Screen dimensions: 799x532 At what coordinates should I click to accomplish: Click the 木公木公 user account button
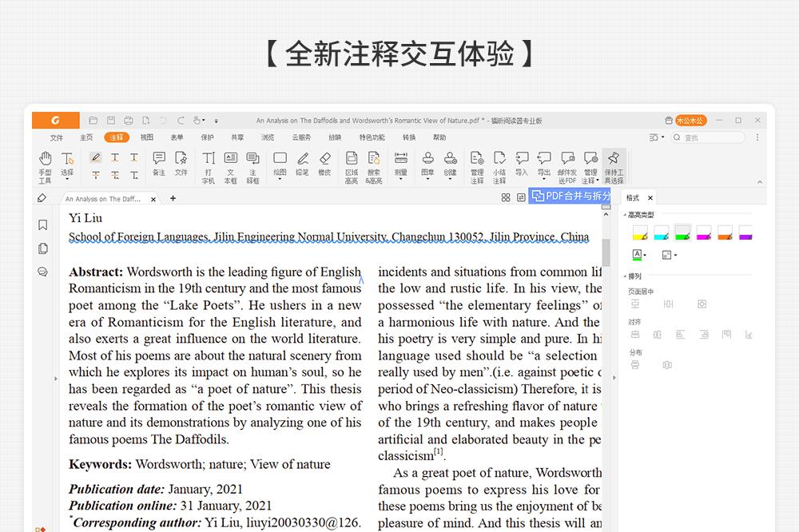click(x=691, y=121)
